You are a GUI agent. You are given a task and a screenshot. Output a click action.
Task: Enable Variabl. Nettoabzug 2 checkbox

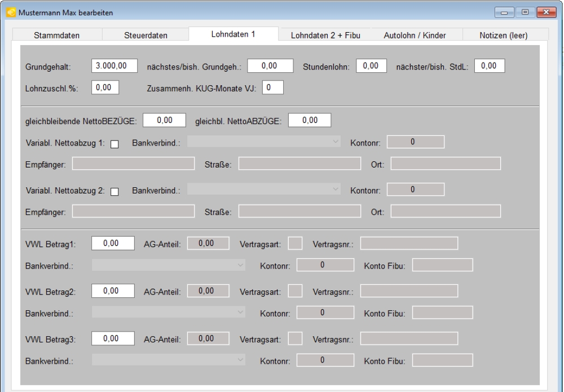[x=114, y=192]
